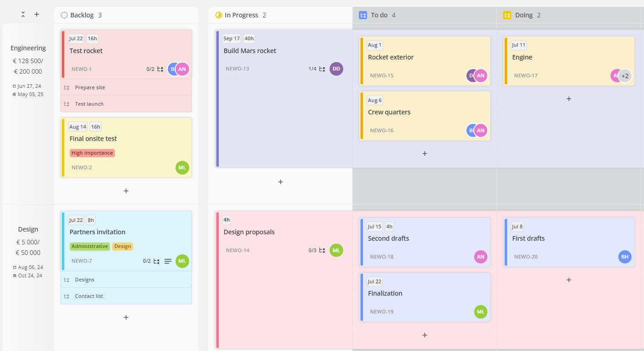This screenshot has height=351, width=644.
Task: Open the Test rocket card title
Action: point(86,51)
